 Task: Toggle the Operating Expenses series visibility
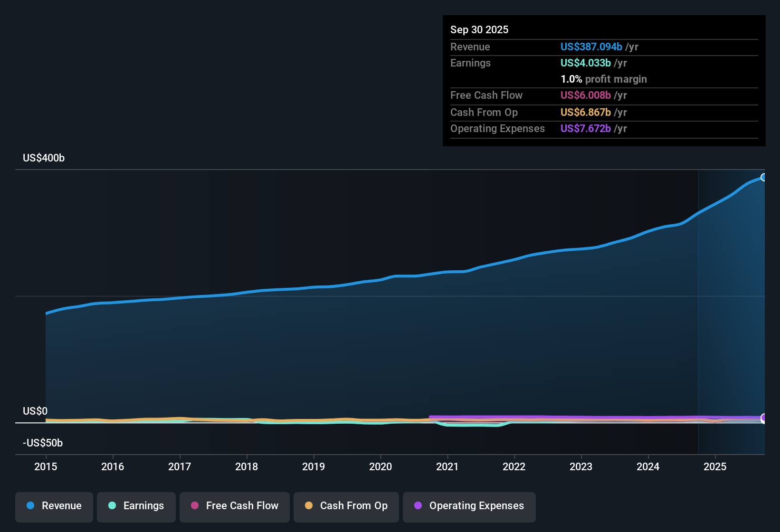tap(469, 506)
